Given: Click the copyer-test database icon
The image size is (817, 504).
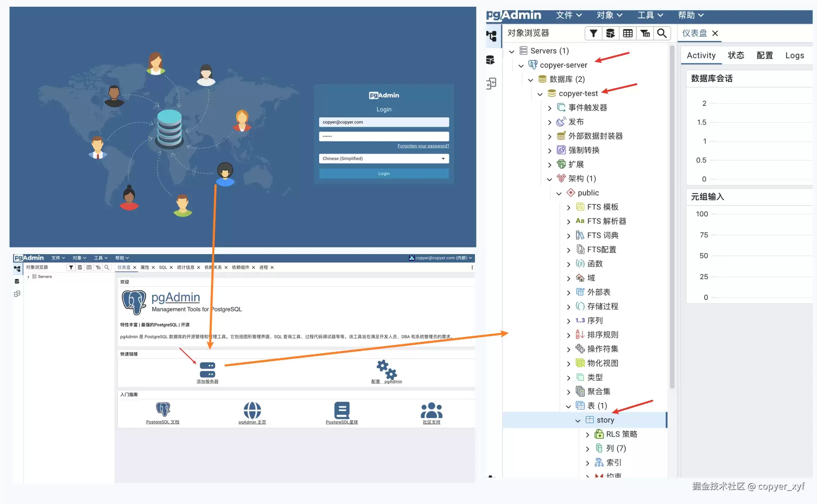Looking at the screenshot, I should coord(552,93).
